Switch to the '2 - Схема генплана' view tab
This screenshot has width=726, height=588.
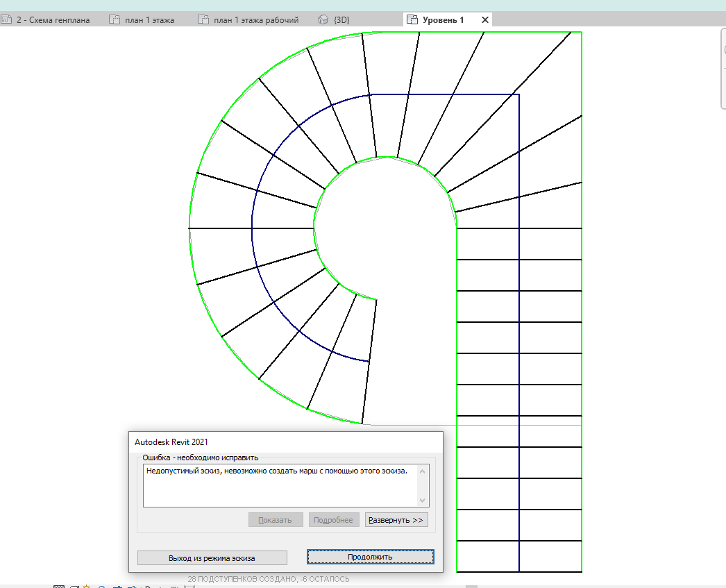[x=46, y=20]
